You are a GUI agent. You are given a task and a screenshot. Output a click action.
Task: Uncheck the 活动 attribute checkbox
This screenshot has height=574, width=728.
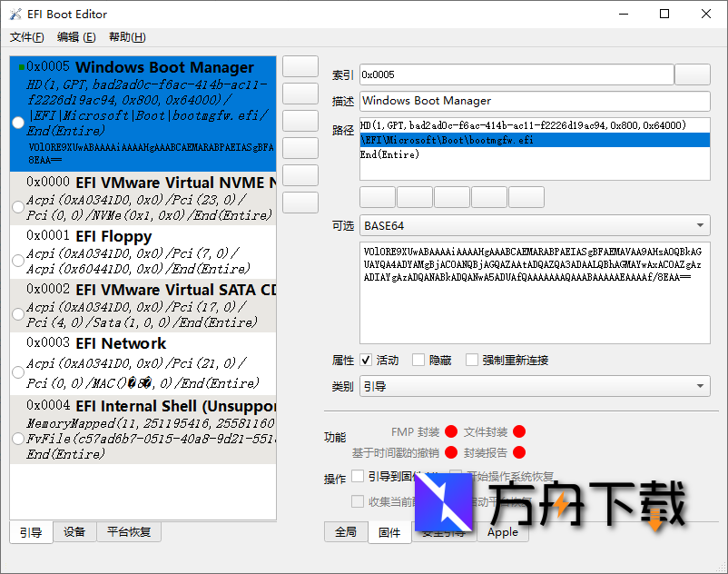367,361
